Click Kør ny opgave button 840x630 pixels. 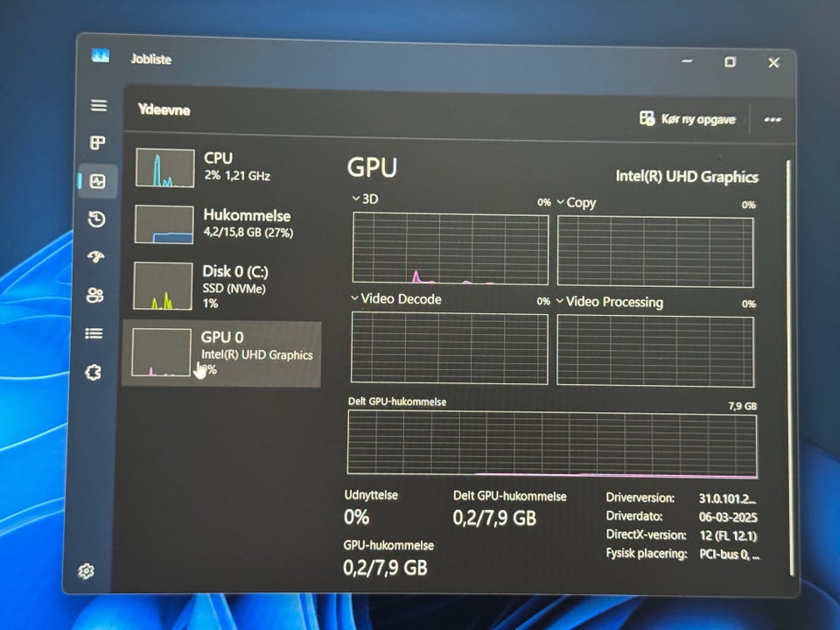[688, 118]
